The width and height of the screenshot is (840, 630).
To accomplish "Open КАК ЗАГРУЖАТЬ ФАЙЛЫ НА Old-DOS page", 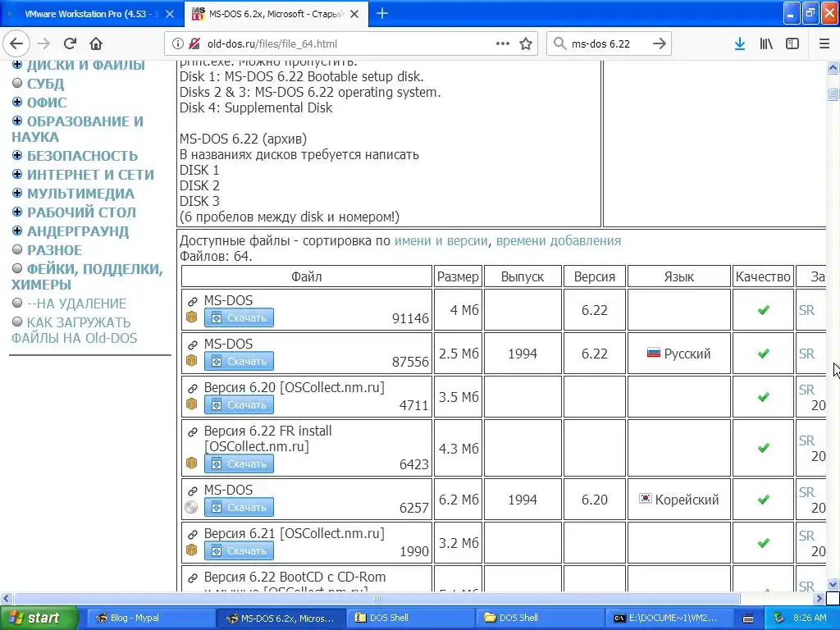I will [x=75, y=330].
